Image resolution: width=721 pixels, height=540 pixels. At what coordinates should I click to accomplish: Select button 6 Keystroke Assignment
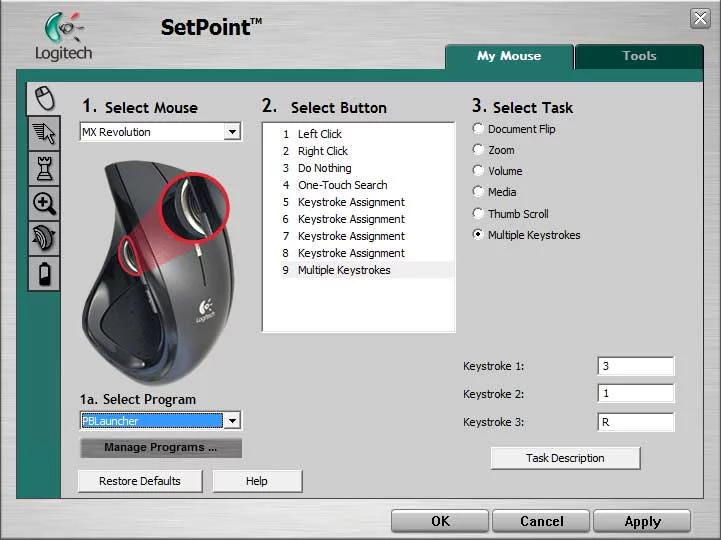(367, 219)
